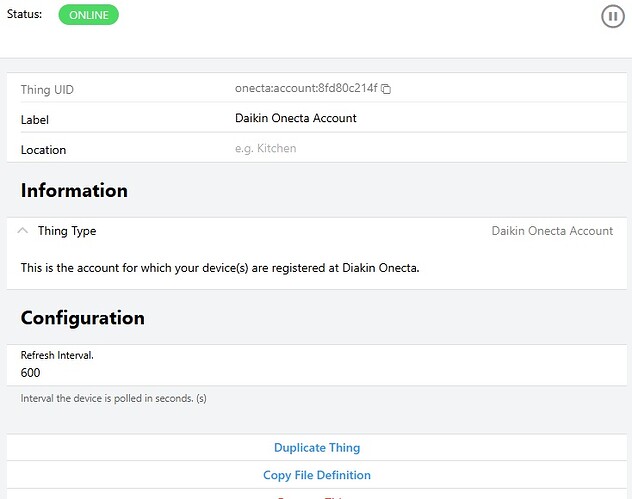Click the Location input field
This screenshot has height=499, width=632.
click(x=430, y=148)
